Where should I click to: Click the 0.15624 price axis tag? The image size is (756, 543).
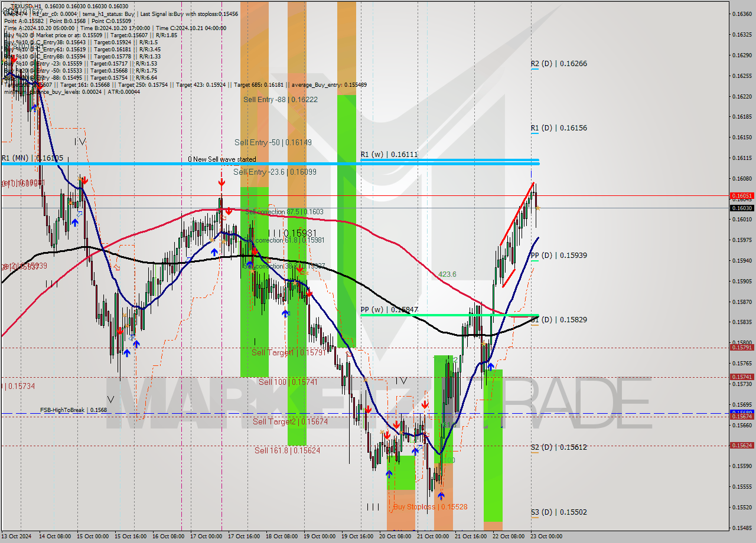(x=742, y=445)
